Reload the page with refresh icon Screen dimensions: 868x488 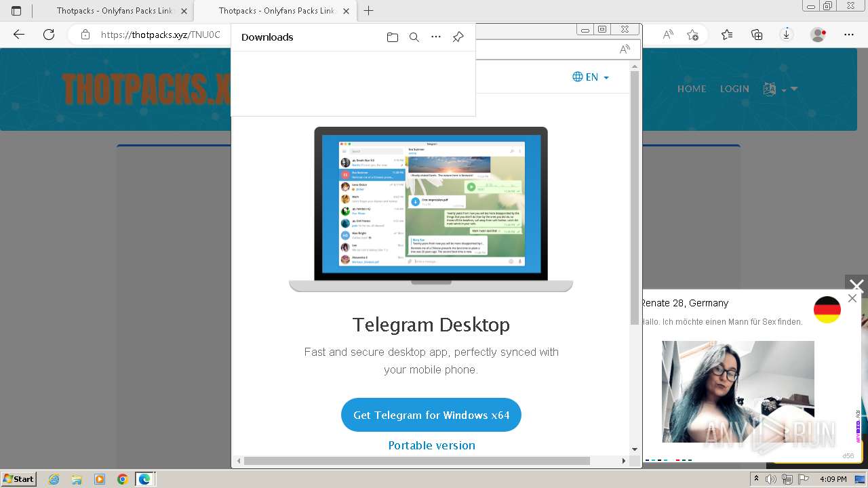[x=49, y=35]
